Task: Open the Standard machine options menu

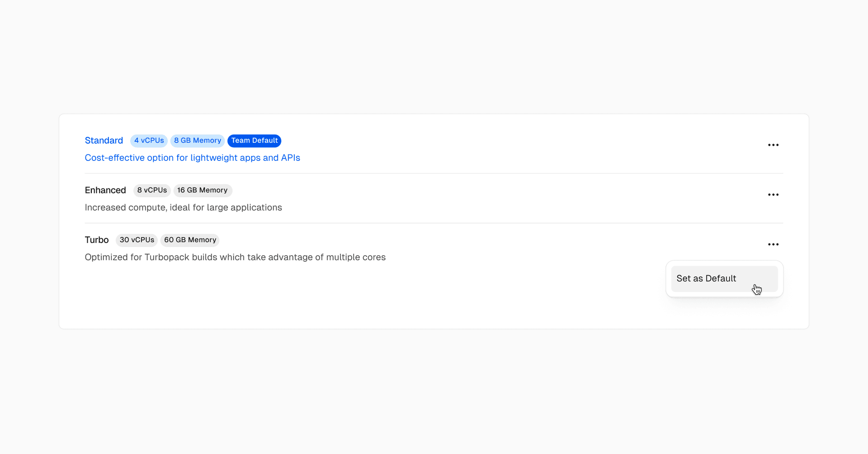Action: tap(773, 145)
